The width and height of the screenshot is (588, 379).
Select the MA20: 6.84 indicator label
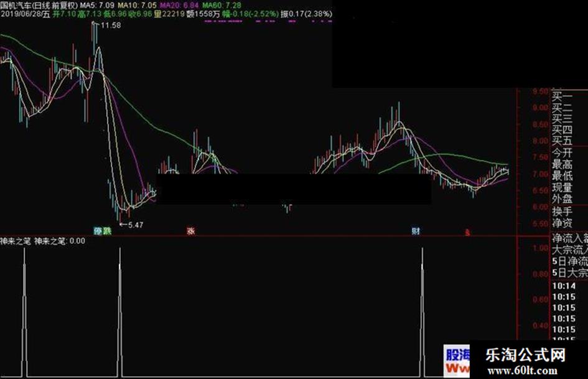(179, 5)
